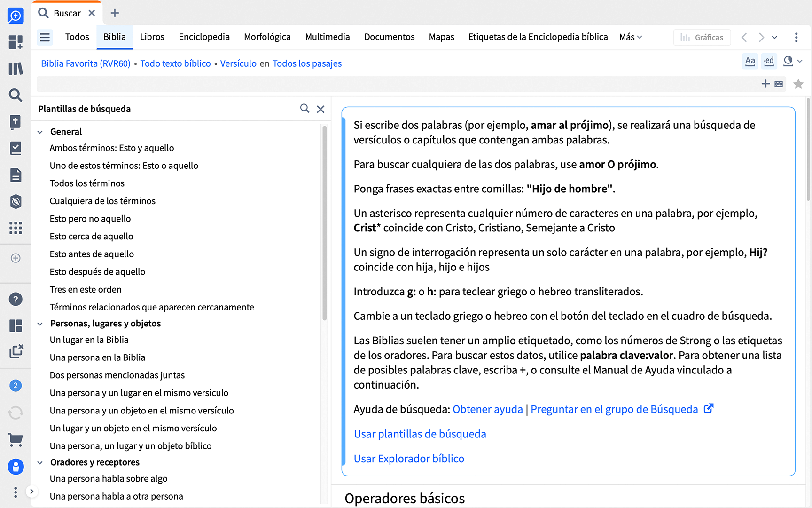Go forward with the right arrow
This screenshot has height=508, width=812.
coord(761,37)
